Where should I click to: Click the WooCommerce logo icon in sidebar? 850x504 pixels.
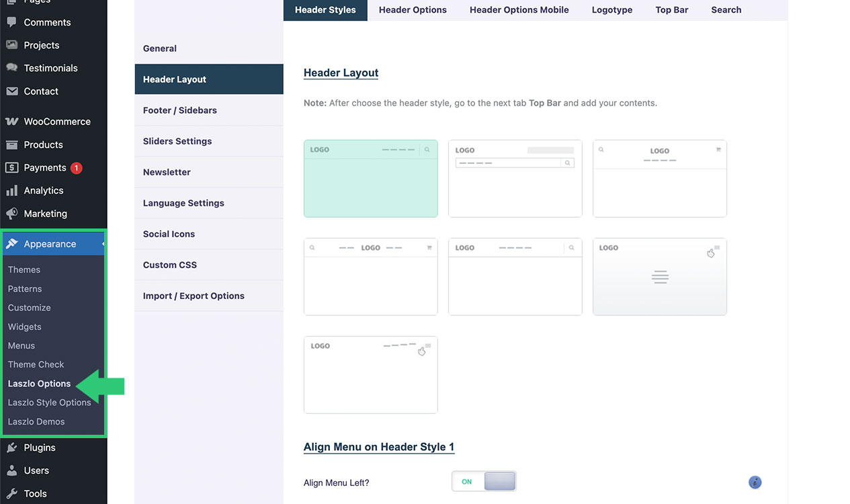point(12,122)
